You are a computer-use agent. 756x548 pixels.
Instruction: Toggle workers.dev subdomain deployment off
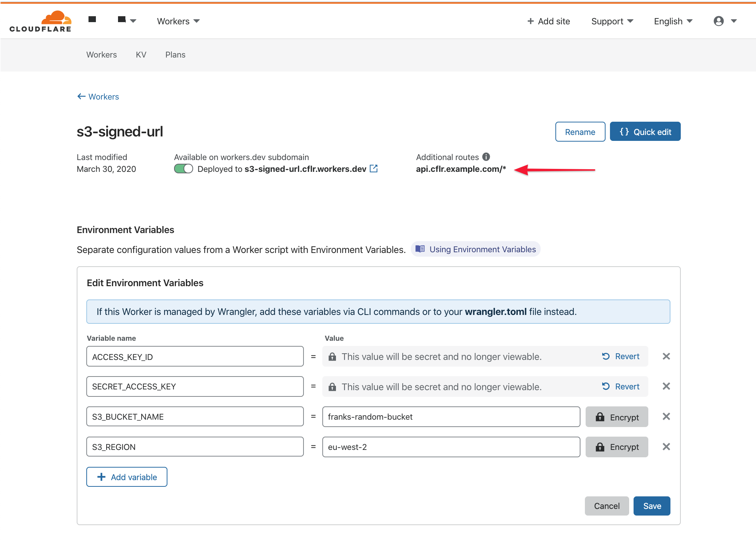(183, 169)
